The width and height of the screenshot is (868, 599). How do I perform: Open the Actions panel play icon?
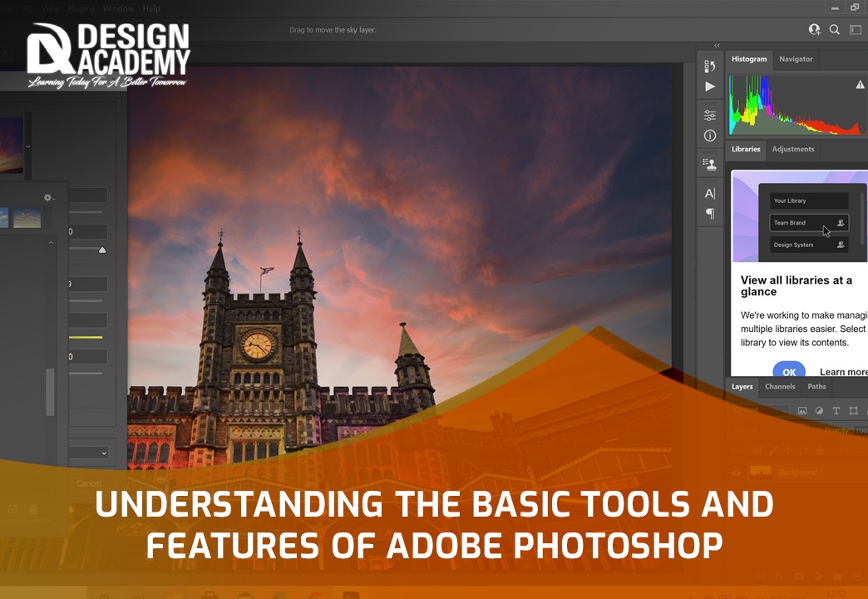(710, 87)
